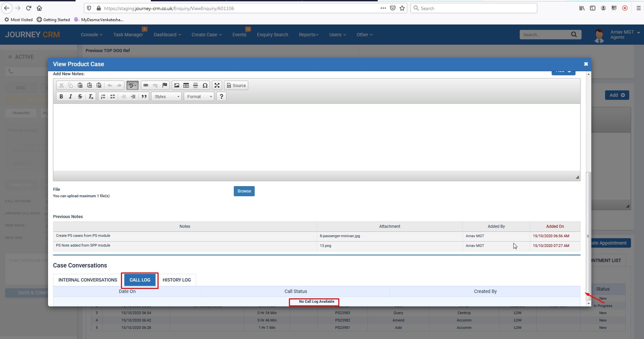
Task: Expand the Console menu
Action: 92,35
